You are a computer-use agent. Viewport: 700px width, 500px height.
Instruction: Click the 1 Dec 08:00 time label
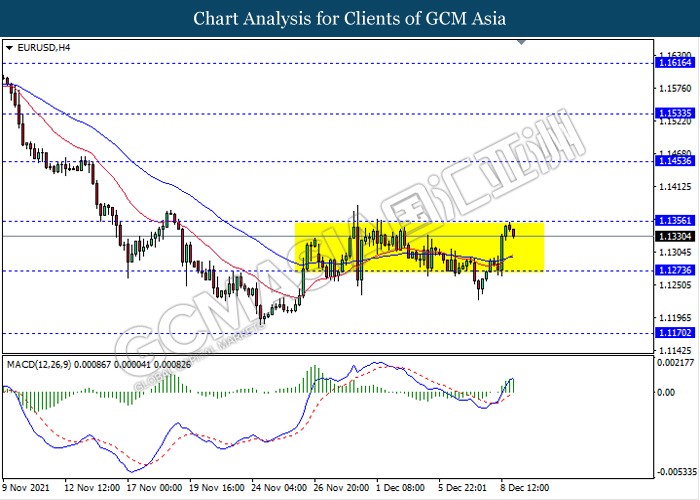tap(400, 487)
